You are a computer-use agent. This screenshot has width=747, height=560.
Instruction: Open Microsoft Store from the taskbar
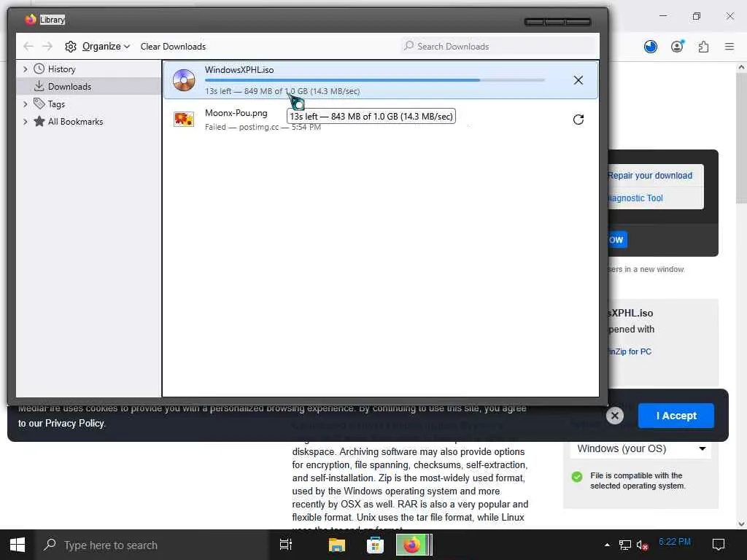375,545
